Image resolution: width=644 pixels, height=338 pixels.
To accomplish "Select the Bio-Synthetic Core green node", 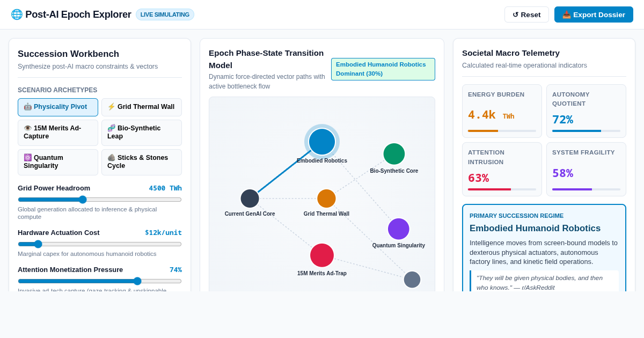I will coord(394,154).
